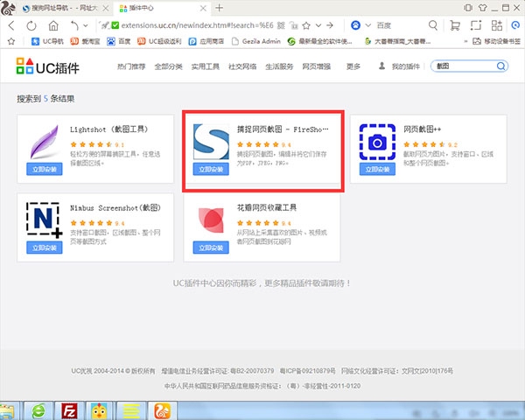Click the 花瓣 petal logo icon
The height and width of the screenshot is (420, 525).
[x=211, y=220]
